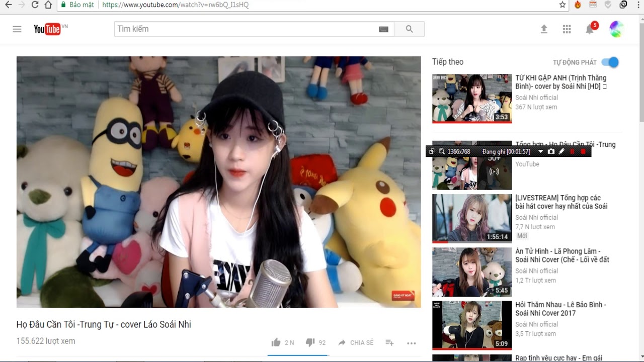Image resolution: width=644 pixels, height=362 pixels.
Task: Click the red subscribe watermark on the video
Action: point(403,296)
